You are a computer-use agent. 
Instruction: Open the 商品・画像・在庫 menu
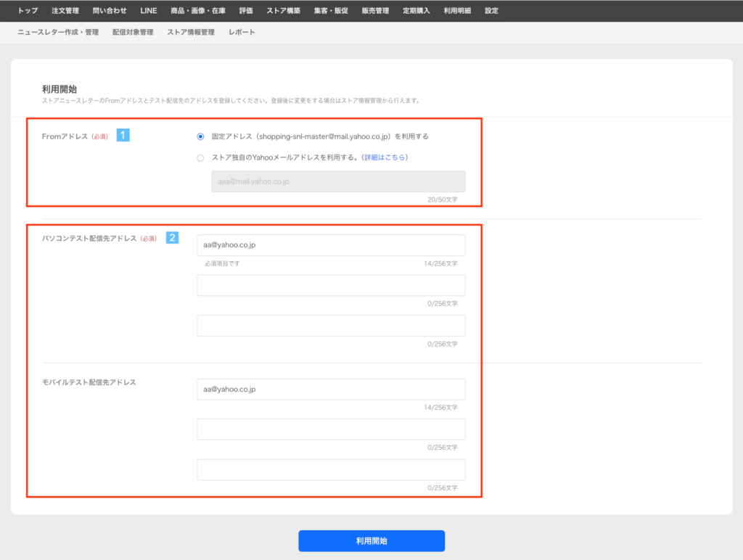(198, 11)
